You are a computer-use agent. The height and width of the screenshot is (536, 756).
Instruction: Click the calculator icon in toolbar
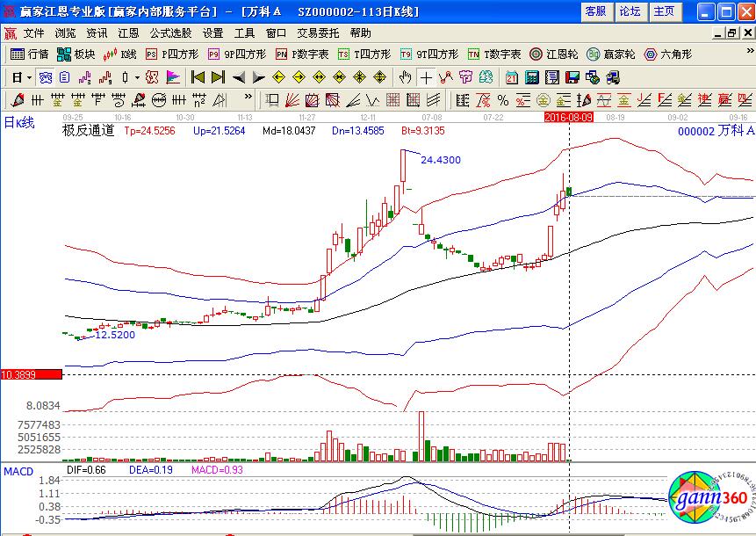pyautogui.click(x=531, y=77)
